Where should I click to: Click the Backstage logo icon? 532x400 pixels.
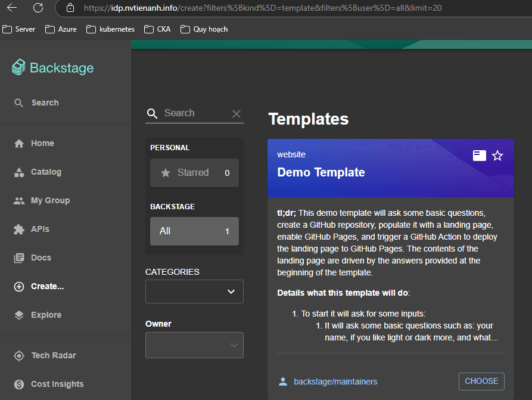pos(19,67)
